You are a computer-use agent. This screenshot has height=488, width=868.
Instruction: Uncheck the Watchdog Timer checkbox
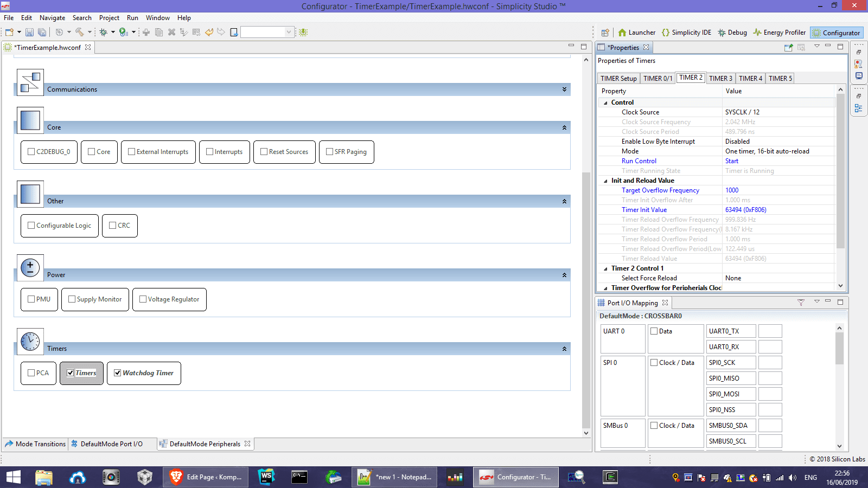click(x=118, y=373)
